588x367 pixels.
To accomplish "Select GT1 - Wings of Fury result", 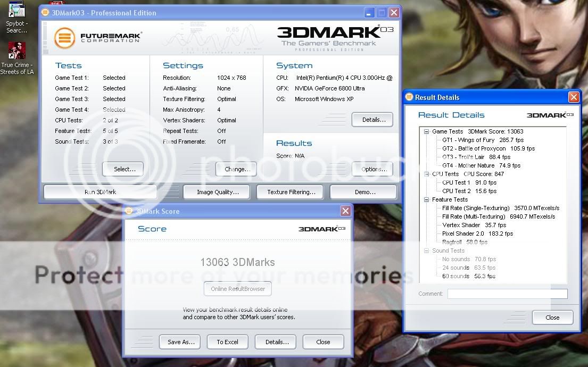I will click(468, 140).
